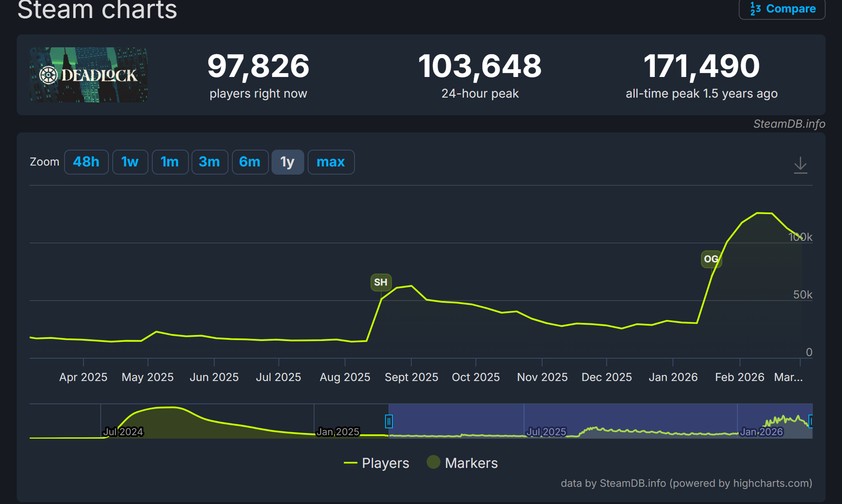Show the max zoom range
Screen dimensions: 842x504
[330, 162]
